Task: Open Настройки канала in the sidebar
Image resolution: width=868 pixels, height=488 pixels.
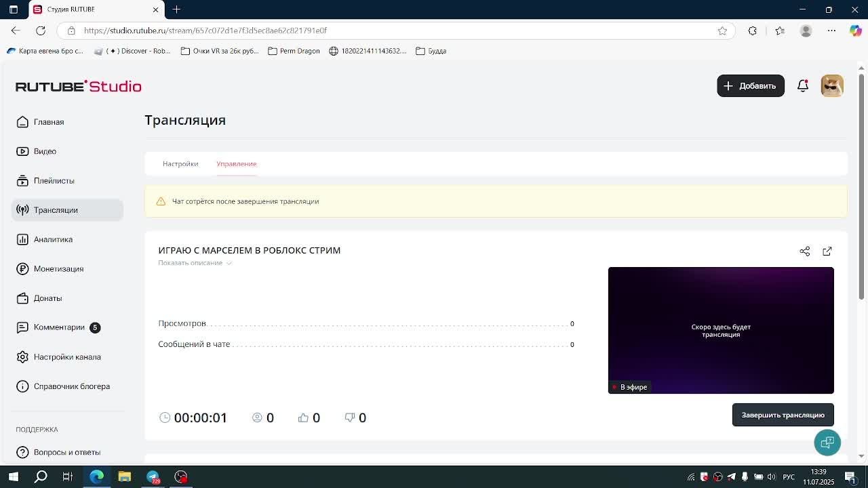Action: pyautogui.click(x=68, y=357)
